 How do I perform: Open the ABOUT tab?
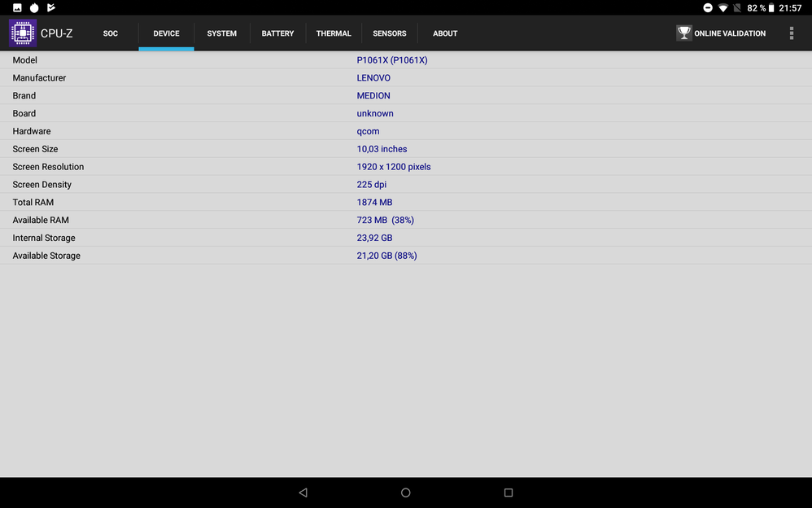pyautogui.click(x=445, y=33)
